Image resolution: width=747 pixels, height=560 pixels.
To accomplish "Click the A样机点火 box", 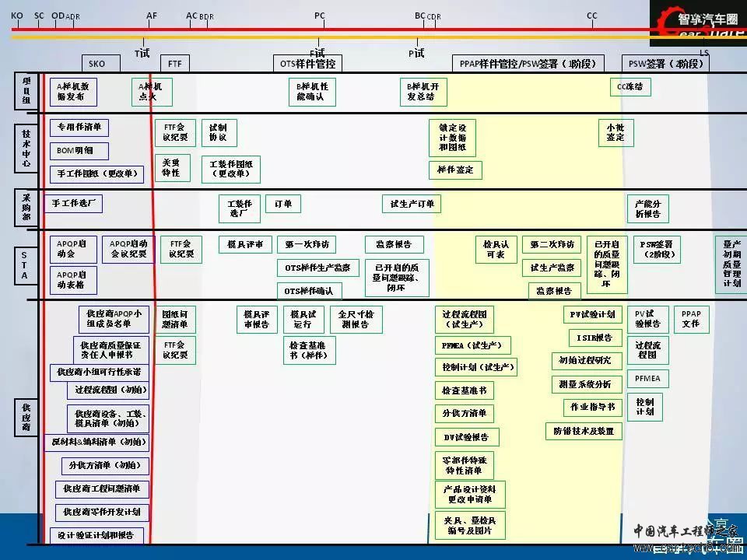I will [151, 92].
